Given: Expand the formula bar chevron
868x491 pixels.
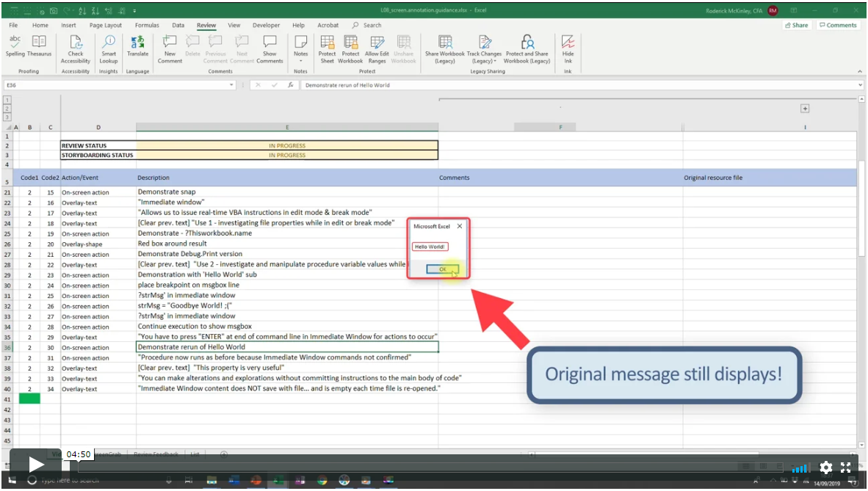Looking at the screenshot, I should coord(860,85).
